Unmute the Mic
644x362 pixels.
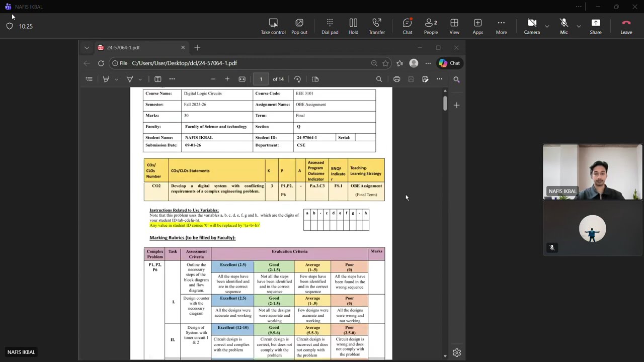tap(563, 27)
